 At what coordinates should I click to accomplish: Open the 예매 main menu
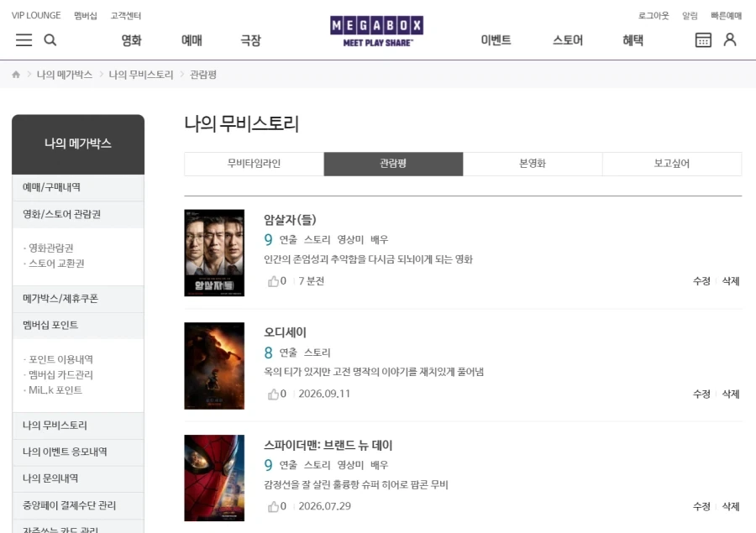click(192, 40)
